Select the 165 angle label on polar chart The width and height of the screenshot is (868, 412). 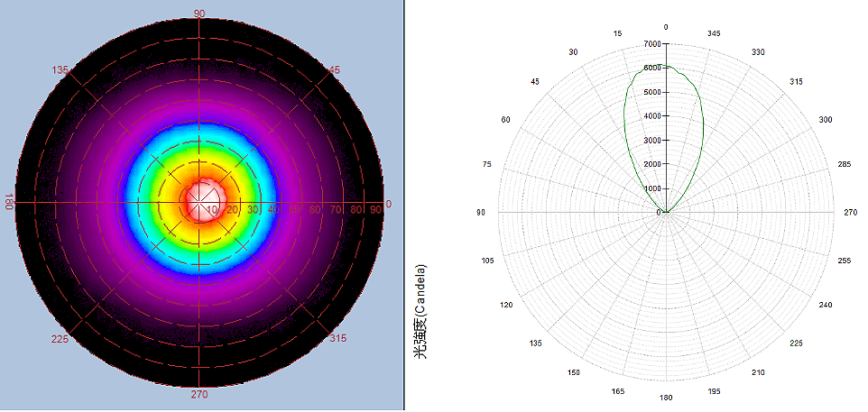coord(618,390)
